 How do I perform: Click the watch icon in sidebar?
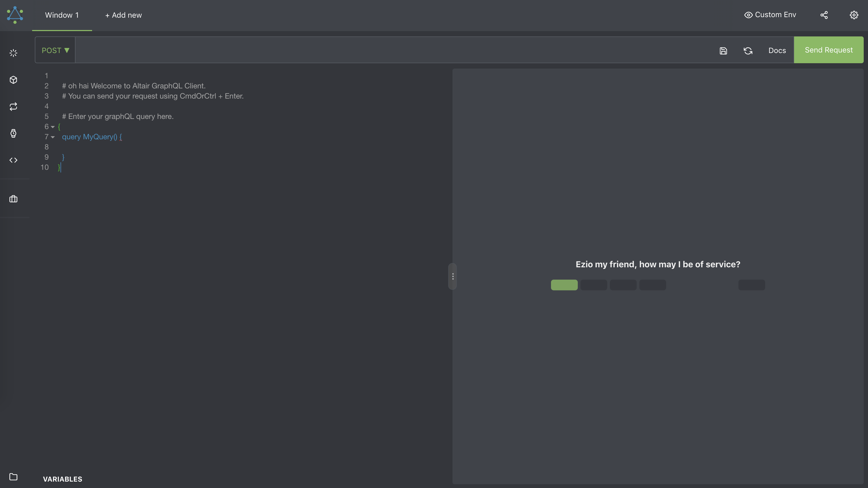13,133
